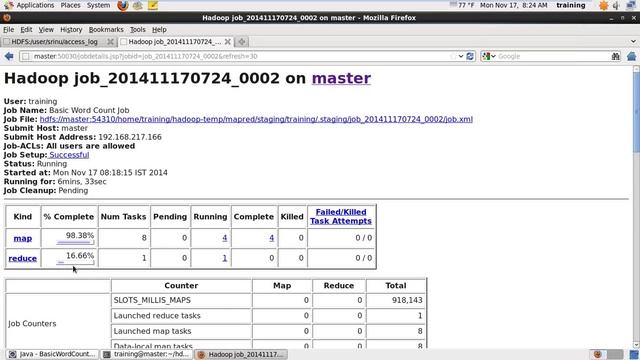Close the Hadoop job tab
The image size is (640, 360).
[228, 42]
